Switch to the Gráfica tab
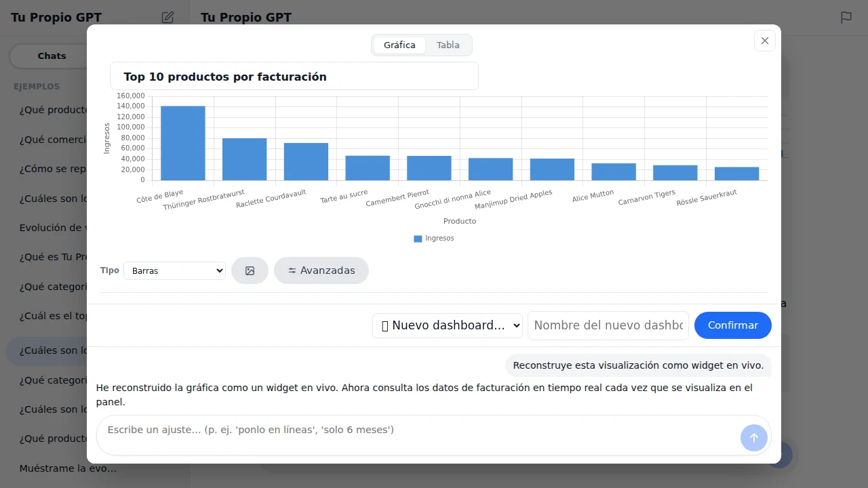This screenshot has width=868, height=488. 399,45
